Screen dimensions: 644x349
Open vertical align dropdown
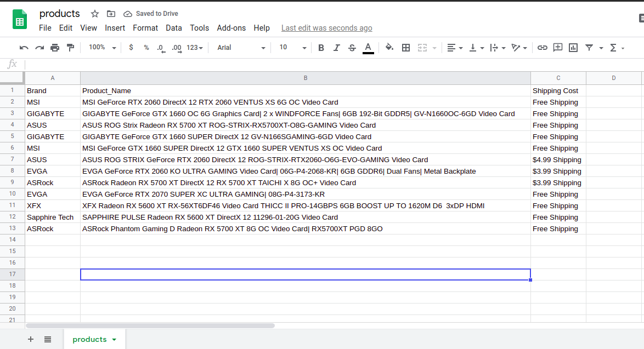[x=477, y=48]
